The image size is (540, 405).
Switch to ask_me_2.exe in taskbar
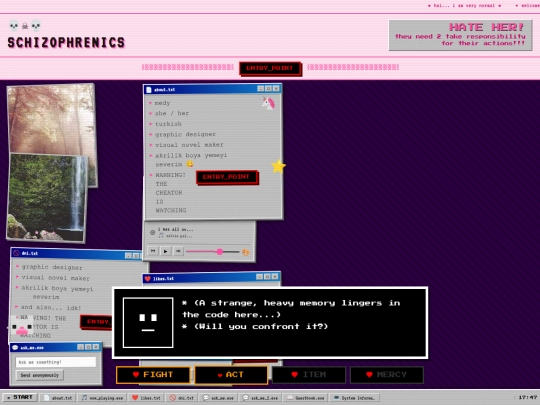click(260, 398)
